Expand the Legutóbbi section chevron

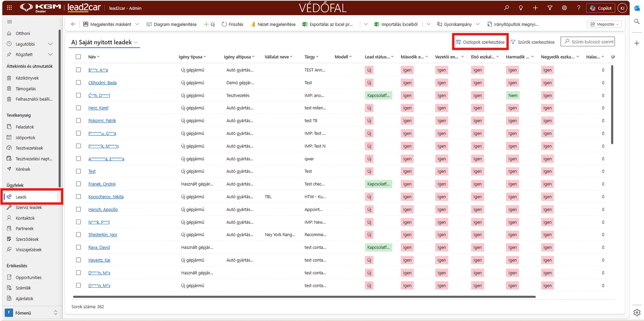[x=50, y=44]
